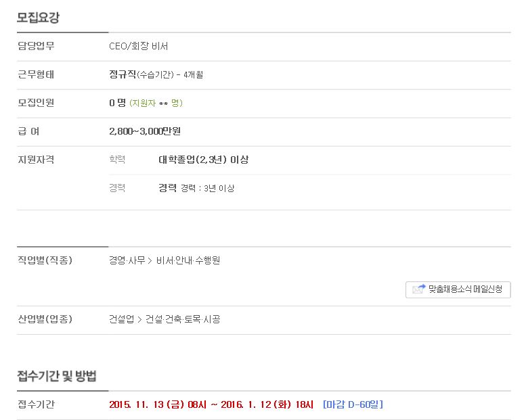Click the 맞춤채용소식 메일신청 button

[458, 289]
